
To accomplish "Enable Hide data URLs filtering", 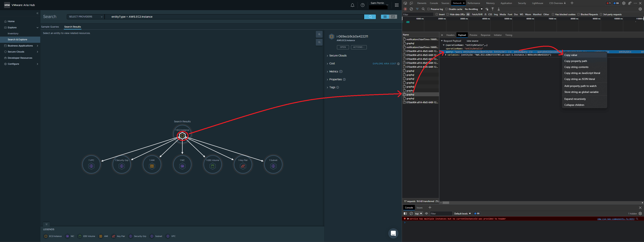I will (x=448, y=14).
